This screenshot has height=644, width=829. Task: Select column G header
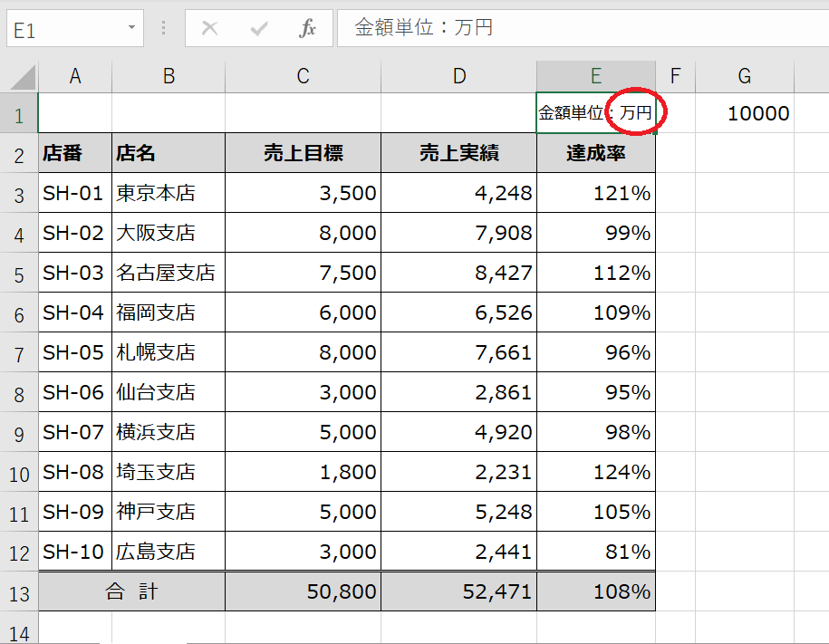pyautogui.click(x=744, y=77)
